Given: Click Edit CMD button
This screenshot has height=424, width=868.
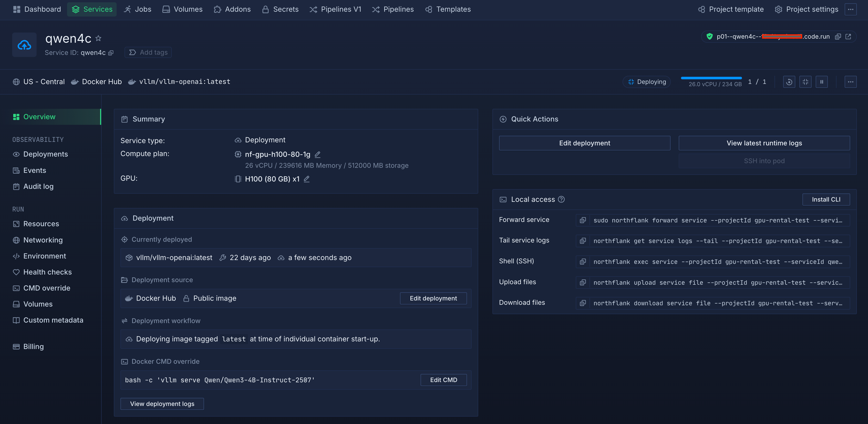Looking at the screenshot, I should tap(443, 380).
